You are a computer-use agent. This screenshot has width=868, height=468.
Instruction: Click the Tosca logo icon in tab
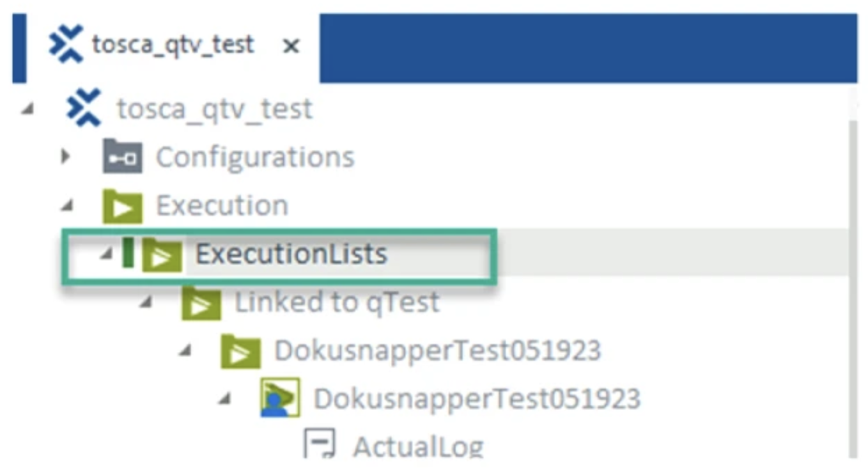tap(66, 44)
